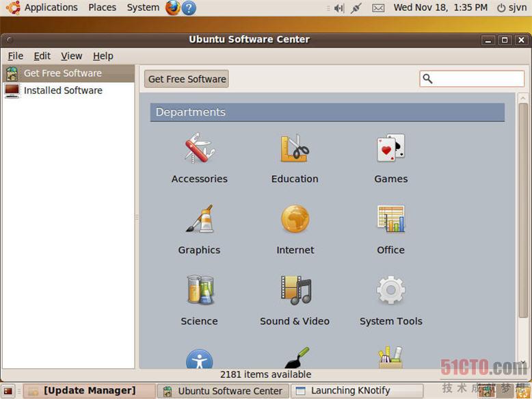Viewport: 532px width, 399px height.
Task: Click the magnifier icon in search box
Action: (427, 79)
